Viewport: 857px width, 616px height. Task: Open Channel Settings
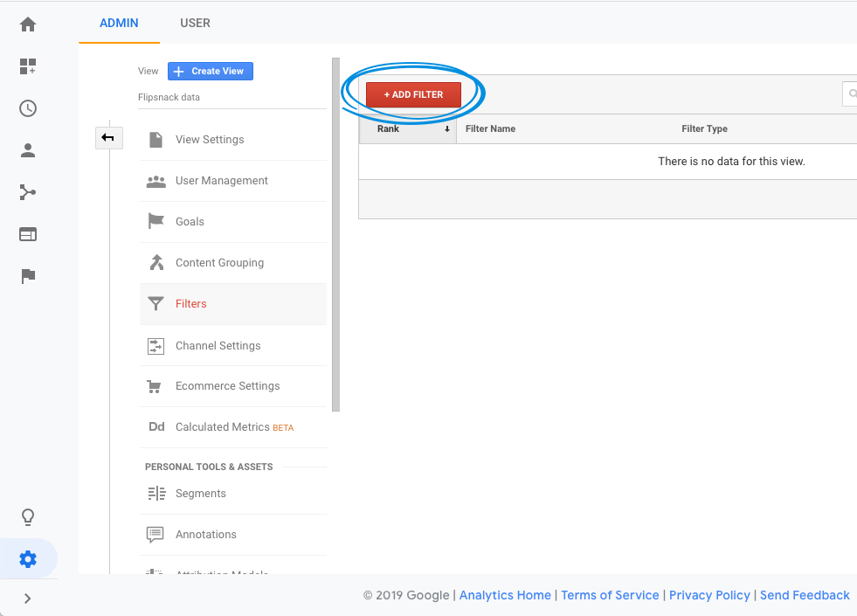tap(233, 345)
